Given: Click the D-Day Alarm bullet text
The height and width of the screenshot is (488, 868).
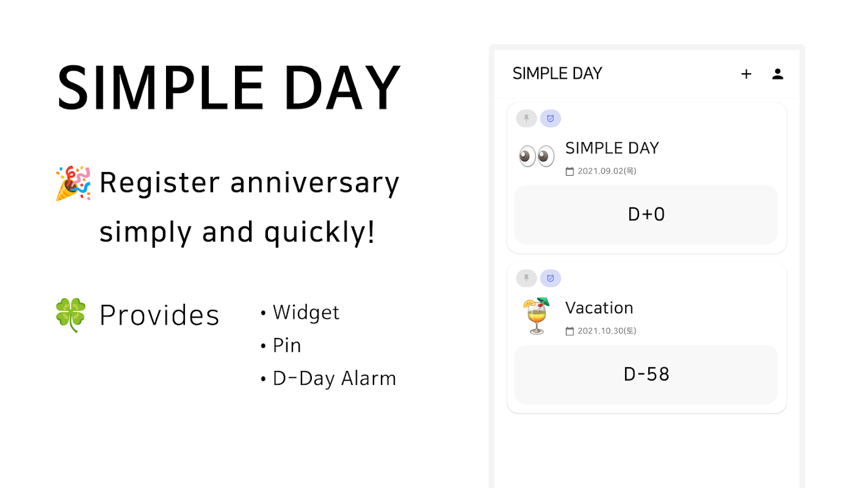Looking at the screenshot, I should 335,379.
